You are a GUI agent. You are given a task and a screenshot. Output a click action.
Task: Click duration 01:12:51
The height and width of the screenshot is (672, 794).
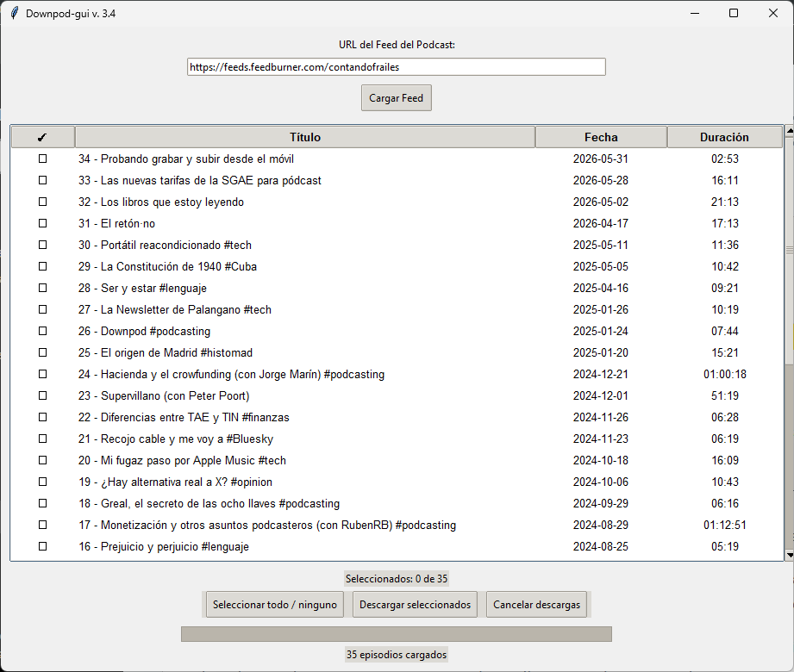click(x=725, y=525)
